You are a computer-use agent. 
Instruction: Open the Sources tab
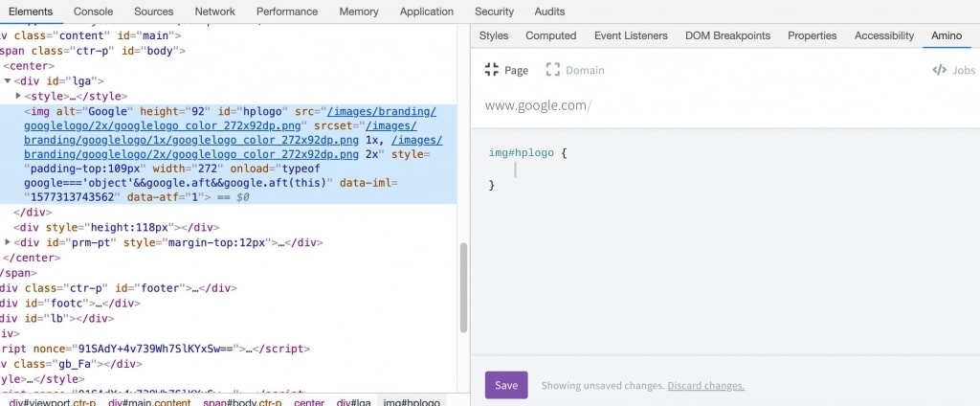pos(154,11)
